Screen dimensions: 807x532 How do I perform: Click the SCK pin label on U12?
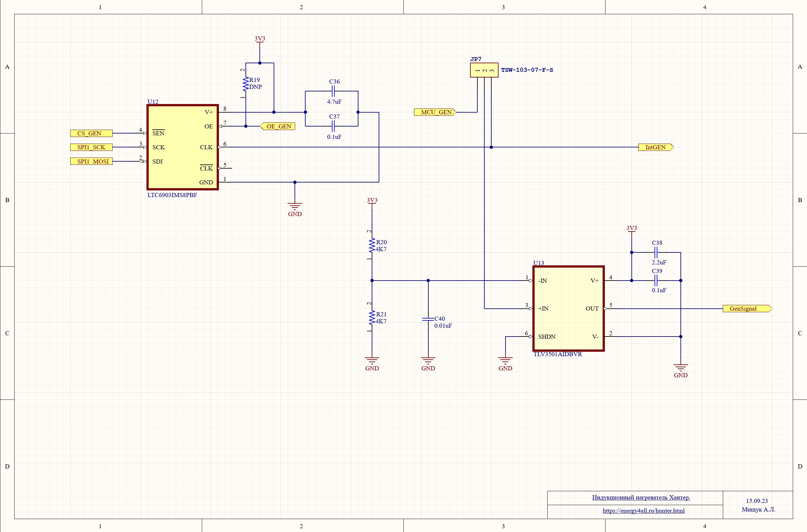[x=158, y=147]
